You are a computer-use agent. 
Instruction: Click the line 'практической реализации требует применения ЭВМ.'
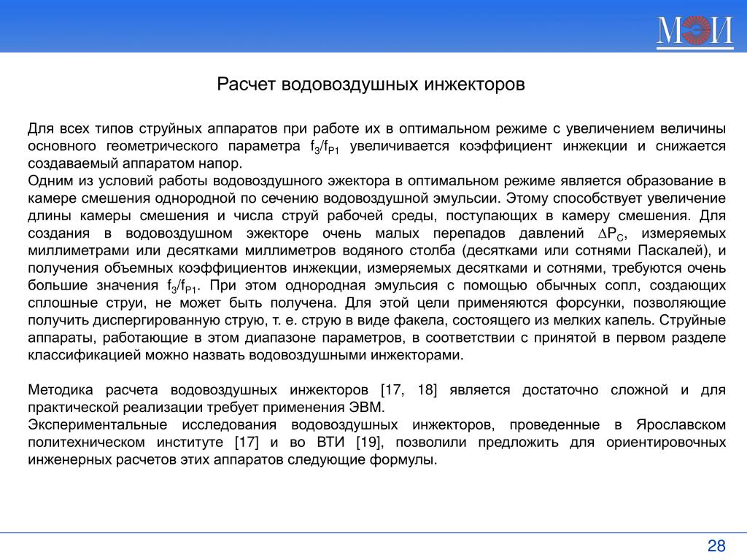206,408
